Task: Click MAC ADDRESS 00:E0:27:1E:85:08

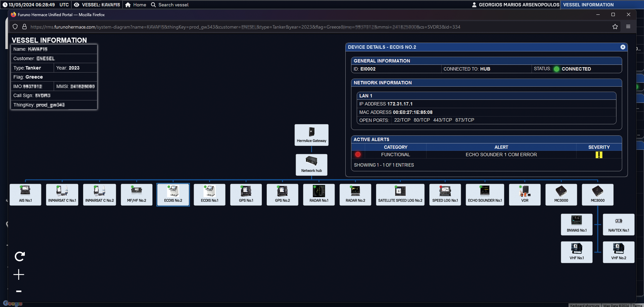Action: (396, 112)
